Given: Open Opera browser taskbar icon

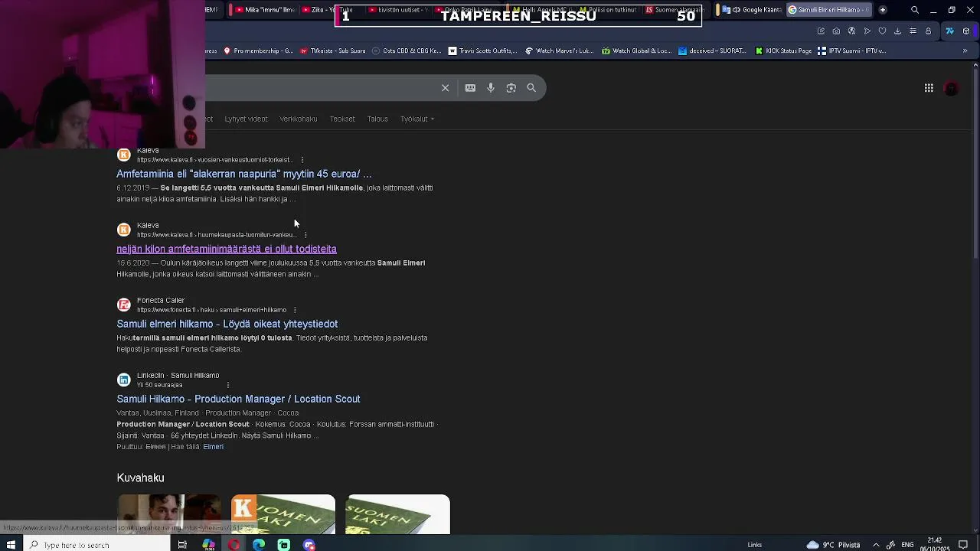Looking at the screenshot, I should (x=234, y=545).
